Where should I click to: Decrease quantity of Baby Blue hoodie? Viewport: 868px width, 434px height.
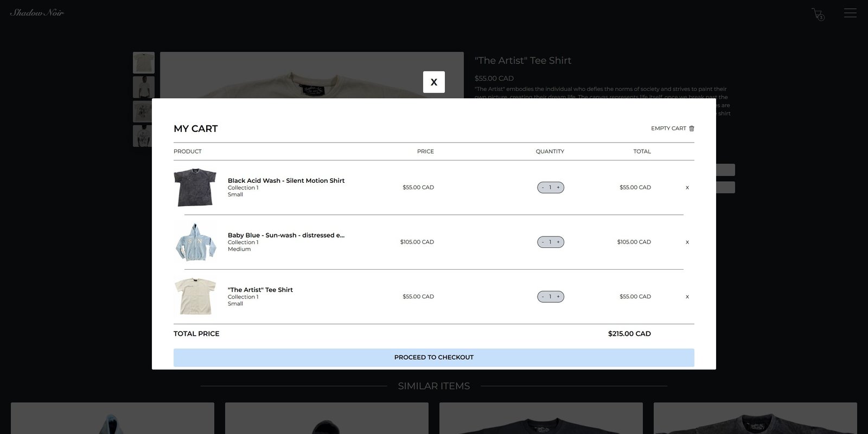(x=542, y=242)
